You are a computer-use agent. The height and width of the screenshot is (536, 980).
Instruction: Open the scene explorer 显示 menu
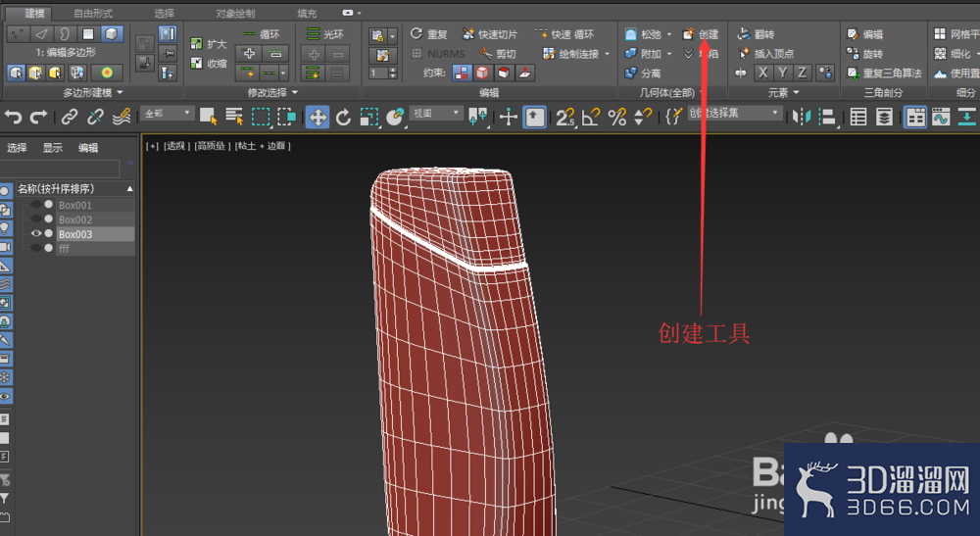53,147
